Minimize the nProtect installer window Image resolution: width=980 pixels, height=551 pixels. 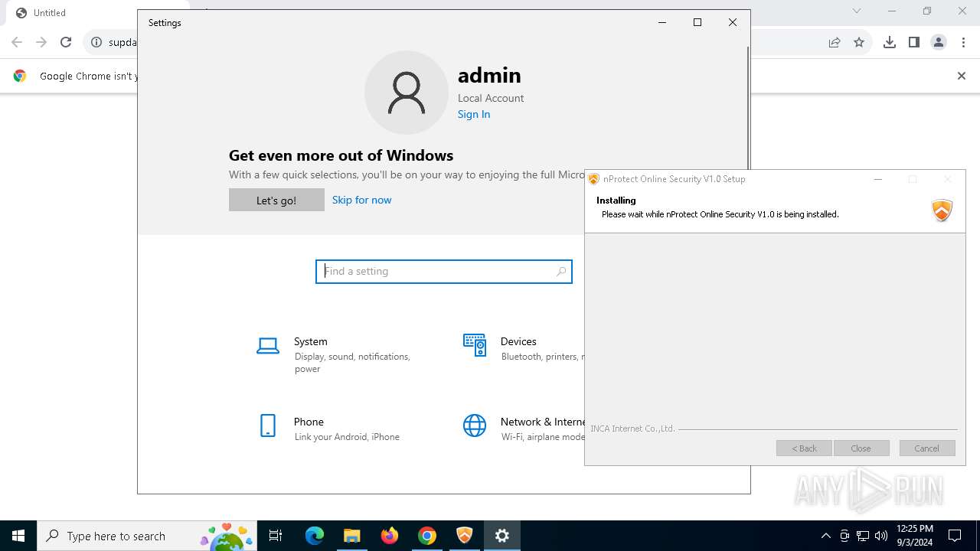pos(878,179)
